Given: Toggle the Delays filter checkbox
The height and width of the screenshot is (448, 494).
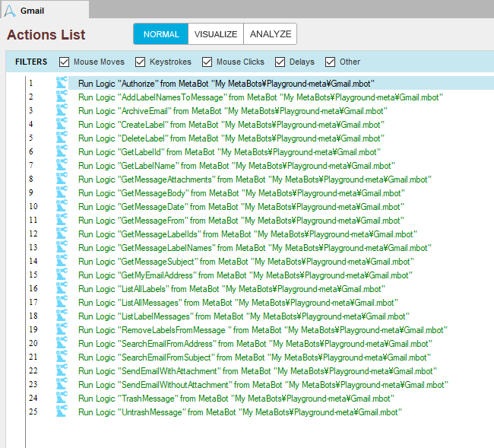Looking at the screenshot, I should point(280,62).
